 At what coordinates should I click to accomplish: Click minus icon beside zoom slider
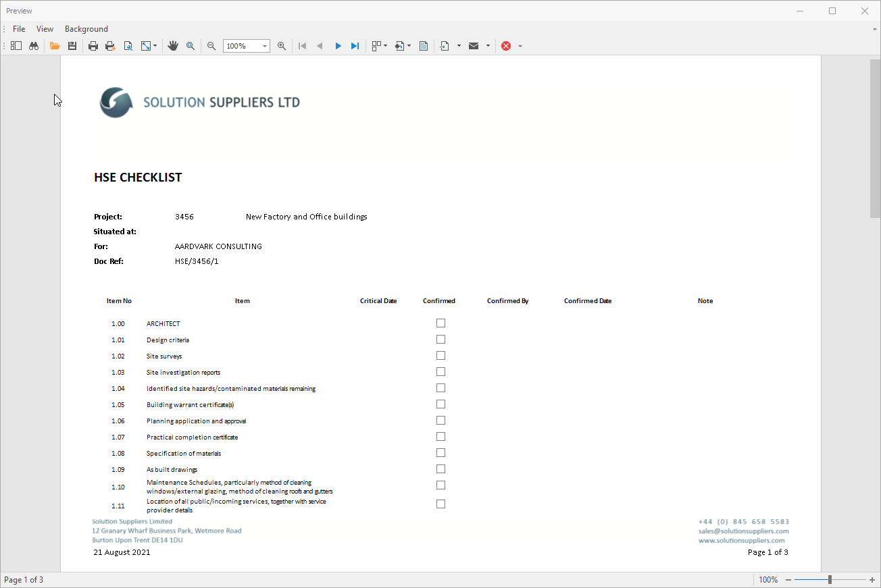point(788,580)
